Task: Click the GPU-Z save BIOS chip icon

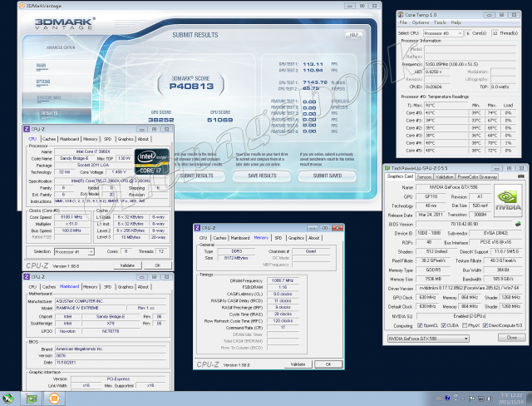Action: pyautogui.click(x=518, y=224)
